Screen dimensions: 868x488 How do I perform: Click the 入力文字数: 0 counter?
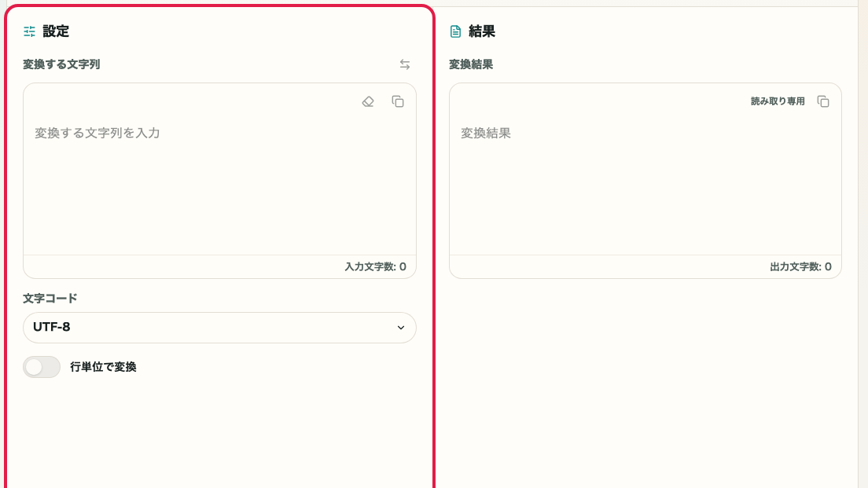pyautogui.click(x=375, y=266)
